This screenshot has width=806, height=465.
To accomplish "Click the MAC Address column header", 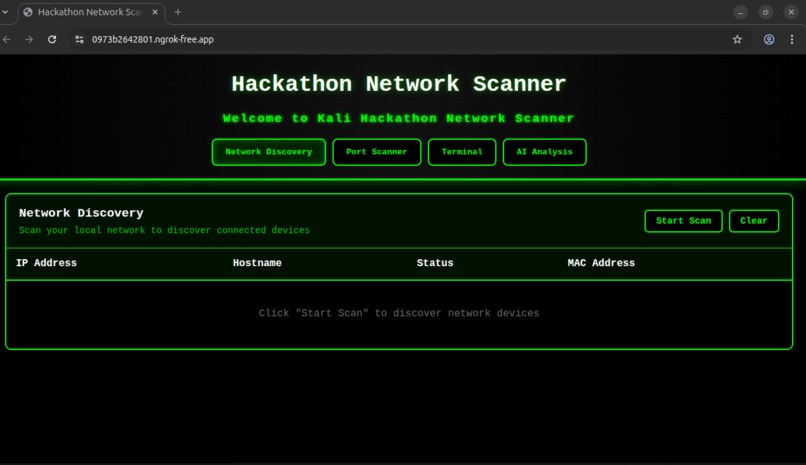I will coord(601,263).
